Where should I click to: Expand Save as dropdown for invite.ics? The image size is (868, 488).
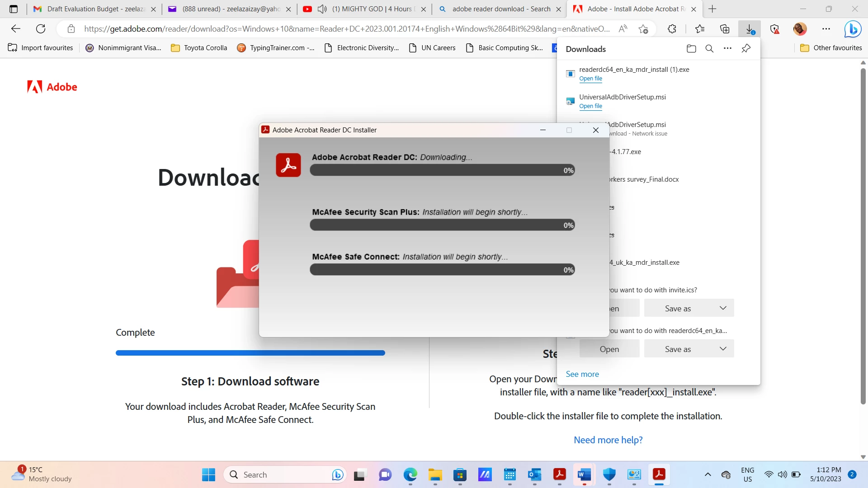point(723,308)
